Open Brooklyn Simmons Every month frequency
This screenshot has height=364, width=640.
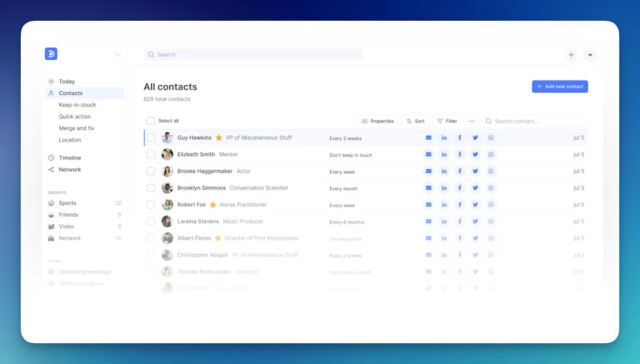(343, 189)
